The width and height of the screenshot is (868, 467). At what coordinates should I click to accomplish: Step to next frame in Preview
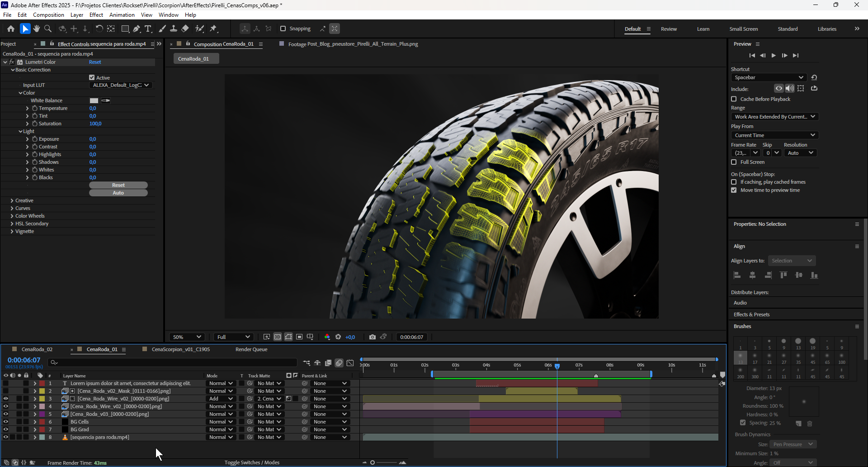pos(784,55)
